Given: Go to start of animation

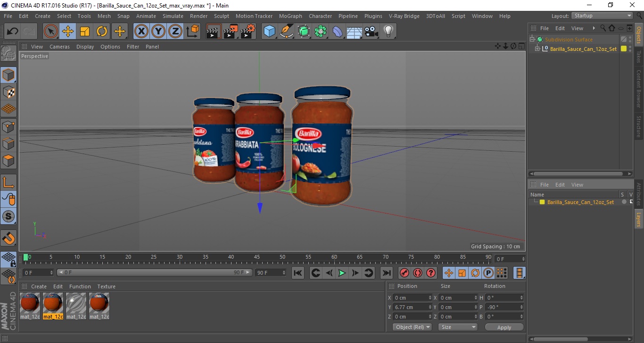Looking at the screenshot, I should coord(297,273).
